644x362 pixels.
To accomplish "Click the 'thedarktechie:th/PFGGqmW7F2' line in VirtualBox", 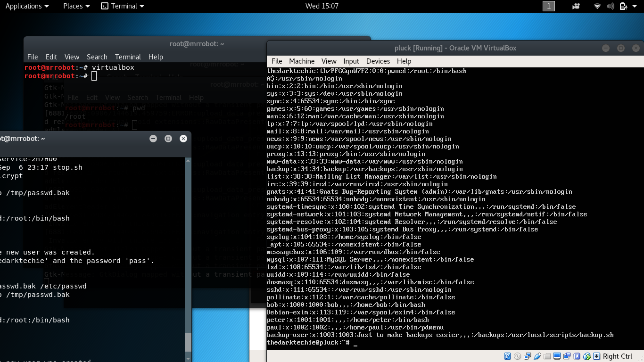I will coord(367,71).
